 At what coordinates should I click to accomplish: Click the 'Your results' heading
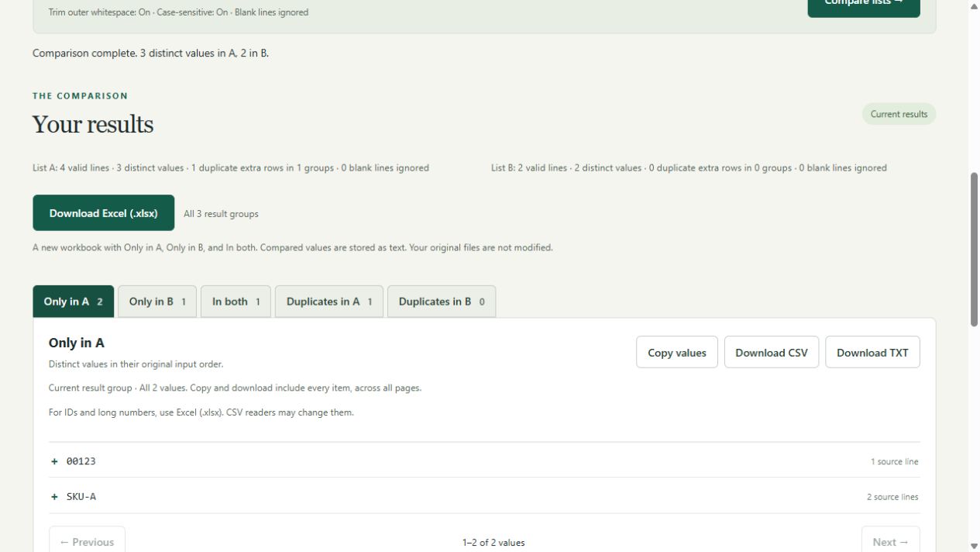pyautogui.click(x=93, y=124)
